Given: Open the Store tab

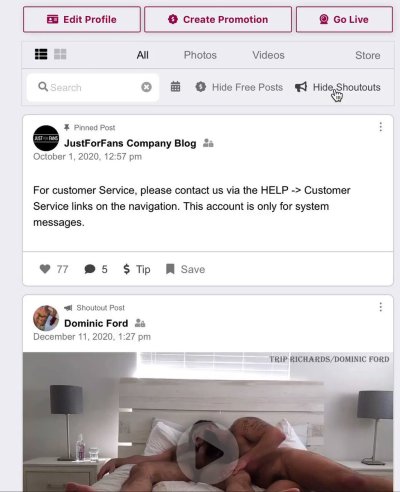Looking at the screenshot, I should tap(368, 55).
